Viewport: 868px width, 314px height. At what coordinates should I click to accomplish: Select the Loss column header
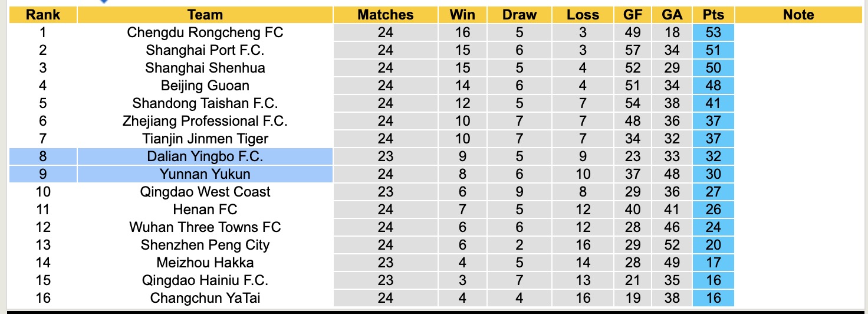[x=583, y=15]
